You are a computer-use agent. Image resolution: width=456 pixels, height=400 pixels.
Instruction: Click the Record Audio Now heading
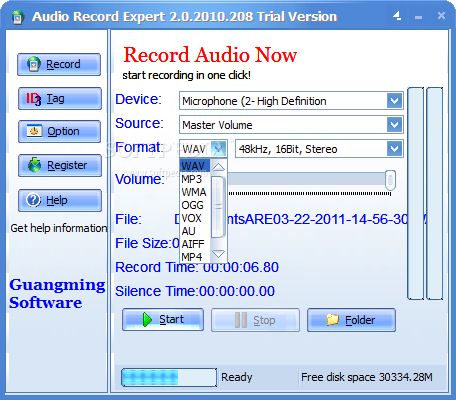[x=210, y=55]
